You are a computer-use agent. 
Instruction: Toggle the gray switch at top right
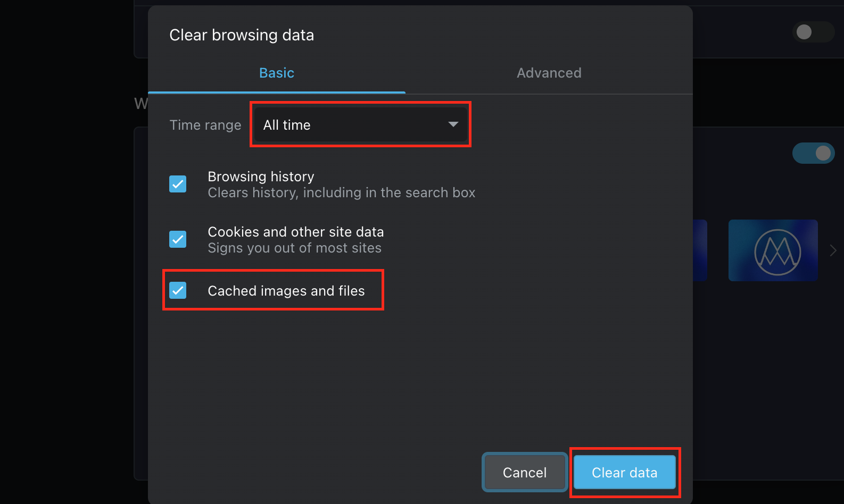813,32
